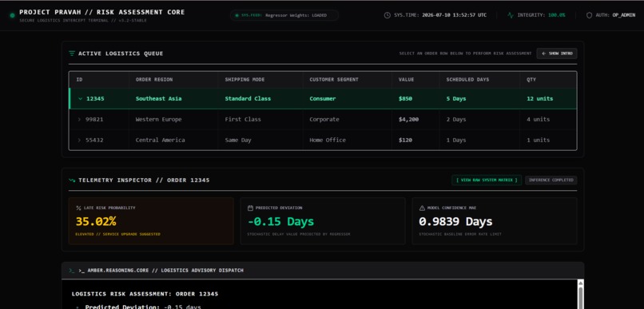Screen dimensions: 644x309
Task: Click the percent icon on Late Risk Probability
Action: [x=78, y=208]
